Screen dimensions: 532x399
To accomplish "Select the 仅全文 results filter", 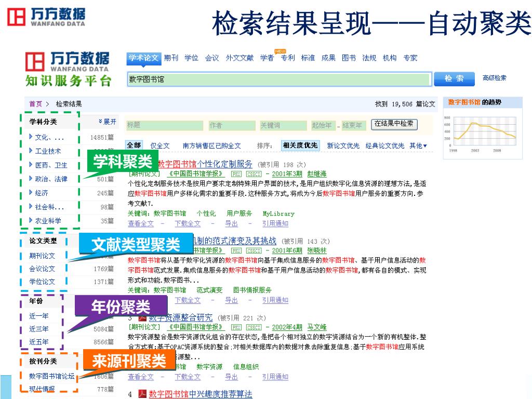I will [160, 146].
